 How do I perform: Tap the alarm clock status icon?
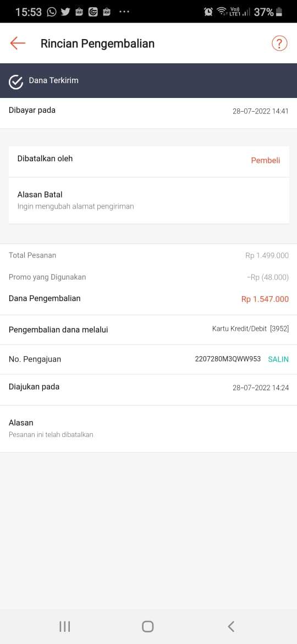pyautogui.click(x=208, y=12)
